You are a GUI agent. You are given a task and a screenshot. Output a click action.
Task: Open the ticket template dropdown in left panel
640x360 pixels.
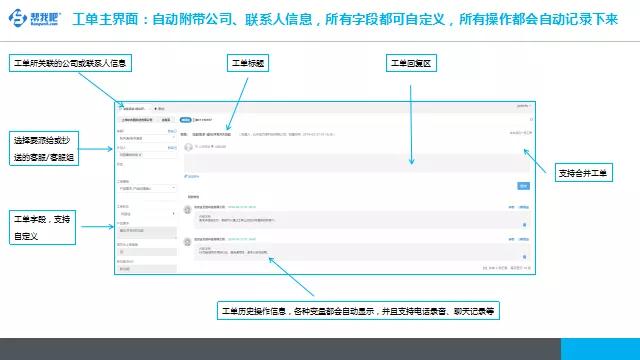tap(147, 189)
